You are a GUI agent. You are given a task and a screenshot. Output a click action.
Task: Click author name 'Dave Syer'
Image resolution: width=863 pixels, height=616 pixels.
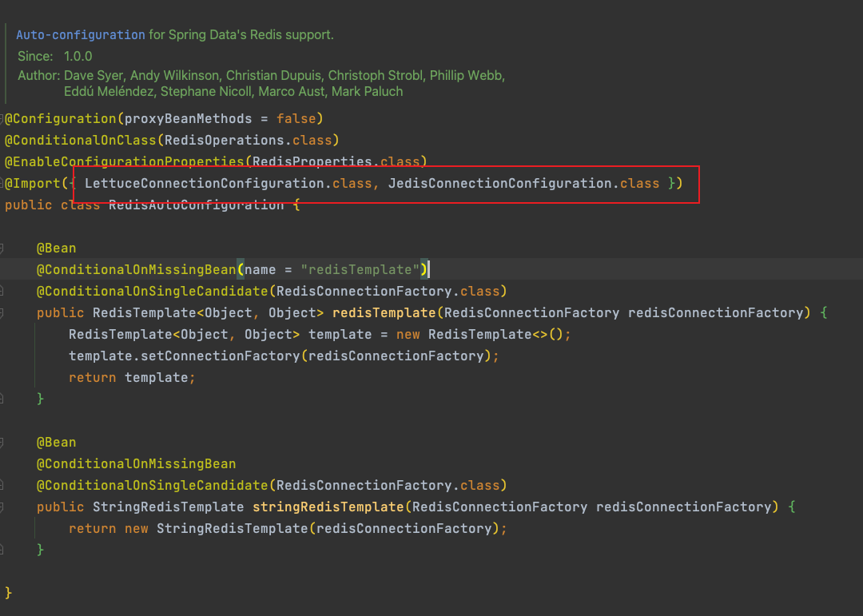(x=93, y=75)
